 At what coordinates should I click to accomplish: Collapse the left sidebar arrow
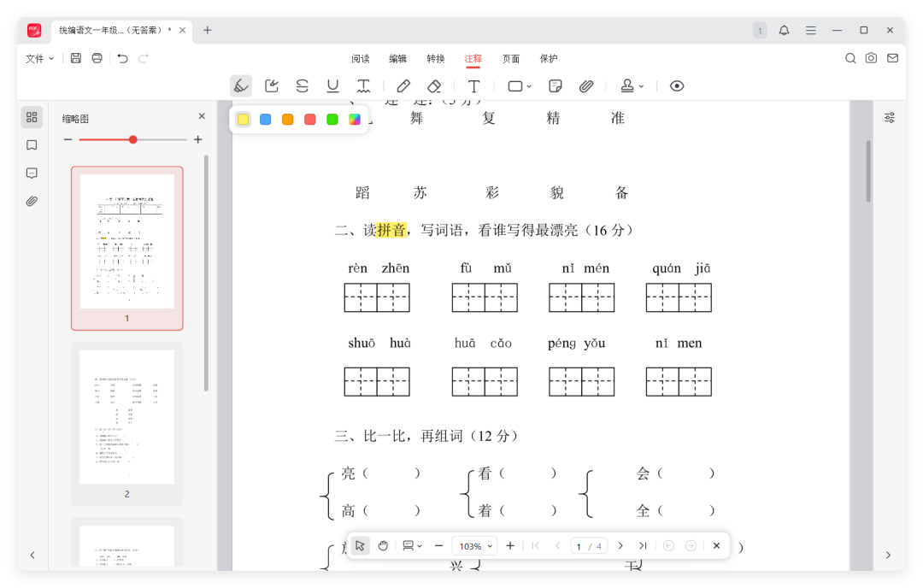point(32,555)
